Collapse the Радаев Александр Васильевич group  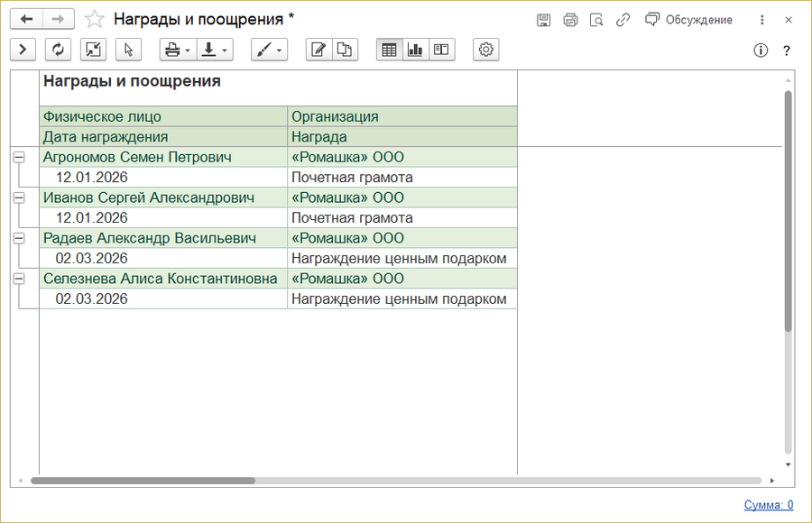[19, 238]
